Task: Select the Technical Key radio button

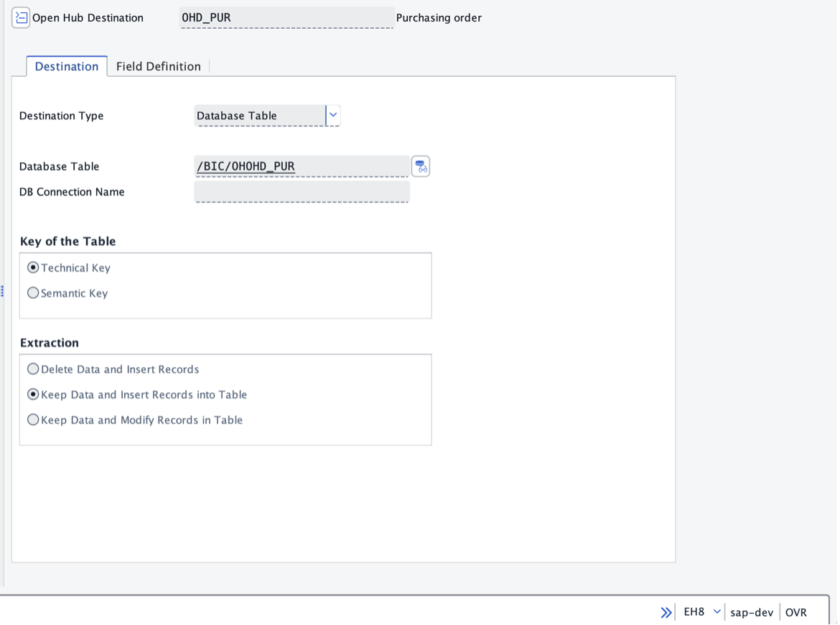Action: tap(33, 267)
